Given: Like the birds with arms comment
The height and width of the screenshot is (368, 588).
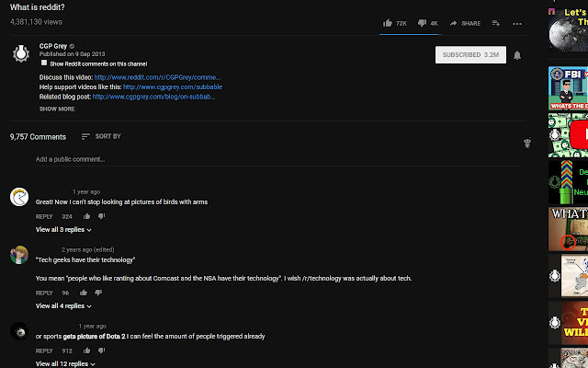Looking at the screenshot, I should tap(86, 216).
